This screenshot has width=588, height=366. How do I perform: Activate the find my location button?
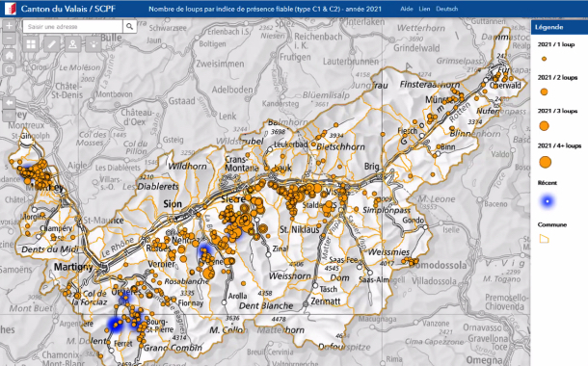coord(10,69)
